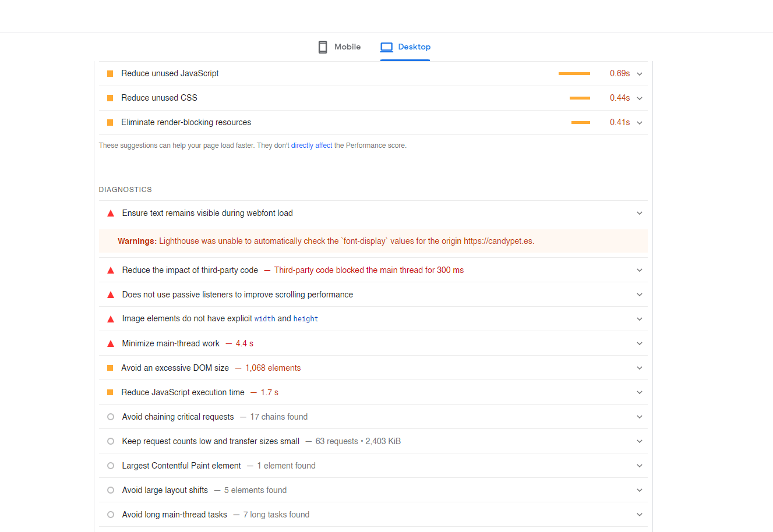The height and width of the screenshot is (532, 773).
Task: Click orange square beside Avoid excessive DOM size
Action: click(110, 368)
